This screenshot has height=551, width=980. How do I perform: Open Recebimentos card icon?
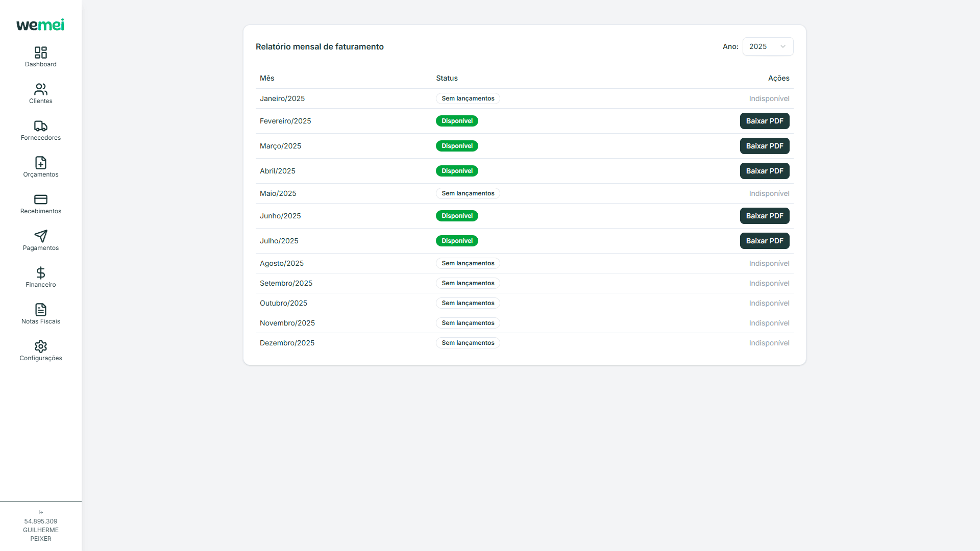point(41,199)
